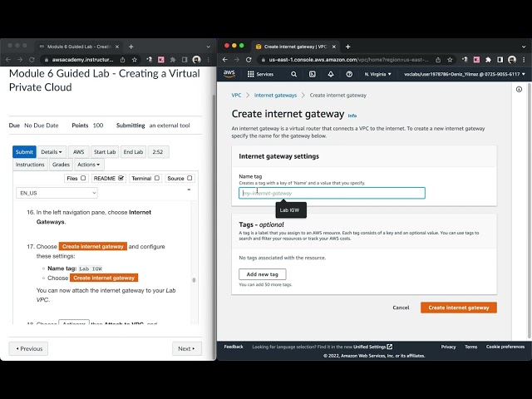The image size is (532, 399).
Task: Go back in the lab instructions browser
Action: point(8,60)
